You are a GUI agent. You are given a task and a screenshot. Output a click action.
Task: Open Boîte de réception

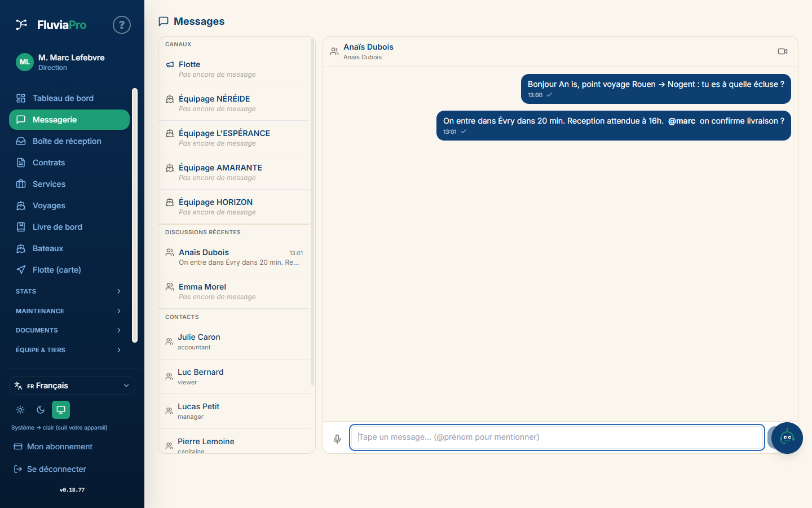69,141
